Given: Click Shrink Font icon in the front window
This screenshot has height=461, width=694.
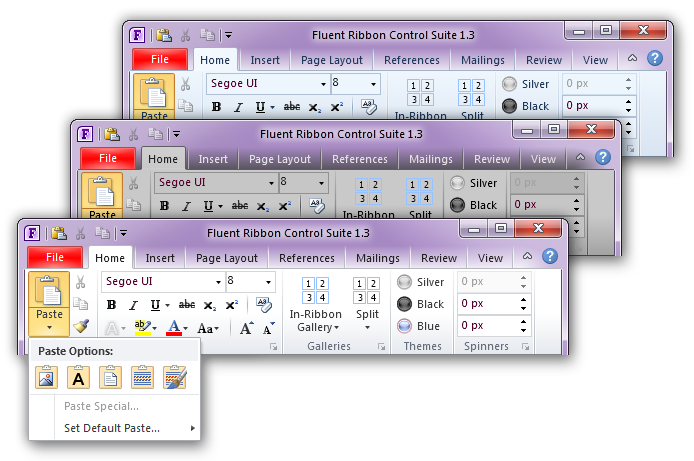Looking at the screenshot, I should click(x=268, y=328).
